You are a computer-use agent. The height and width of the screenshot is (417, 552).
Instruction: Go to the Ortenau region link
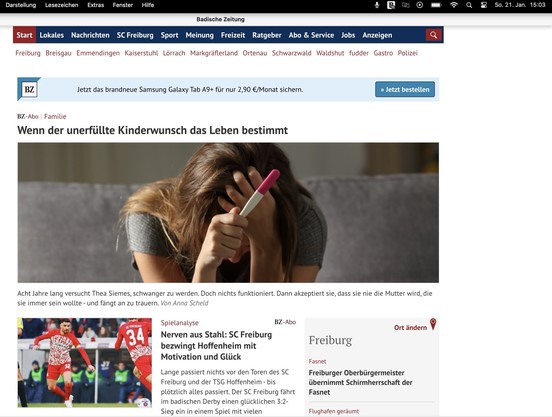pyautogui.click(x=255, y=53)
